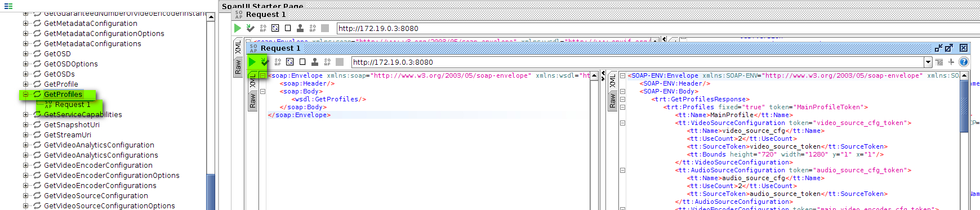
Task: Select GetVideoSourceConfigurationOptions operation
Action: click(x=109, y=206)
